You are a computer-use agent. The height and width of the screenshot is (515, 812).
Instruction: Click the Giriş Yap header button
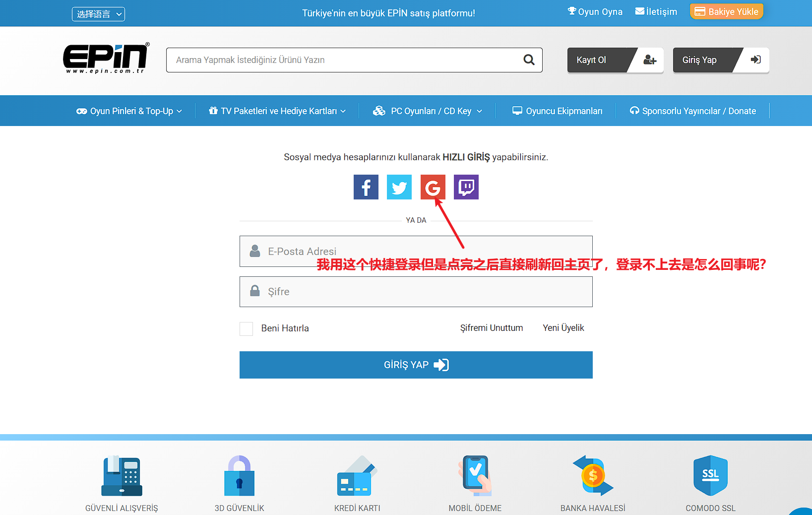tap(721, 60)
